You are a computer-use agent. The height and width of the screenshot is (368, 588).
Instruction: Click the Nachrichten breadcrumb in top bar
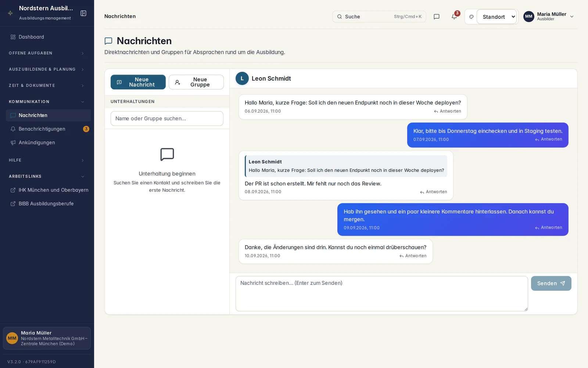tap(120, 16)
